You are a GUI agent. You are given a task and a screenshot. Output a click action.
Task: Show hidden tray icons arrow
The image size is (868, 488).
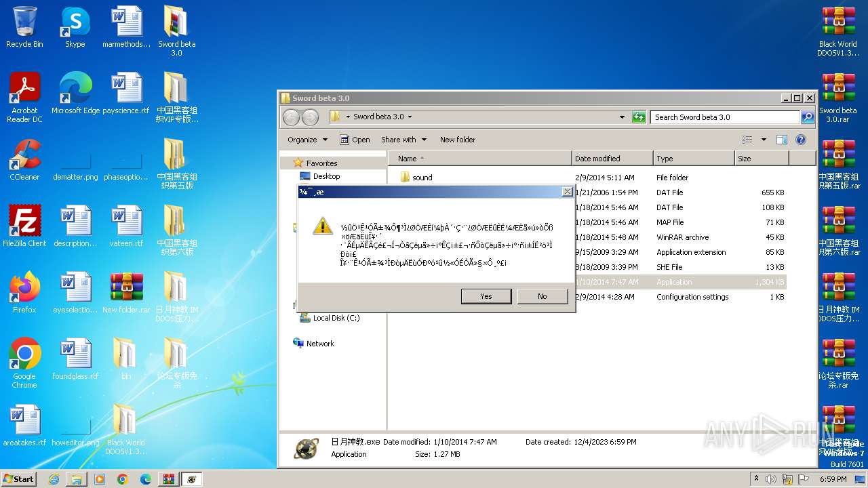756,479
